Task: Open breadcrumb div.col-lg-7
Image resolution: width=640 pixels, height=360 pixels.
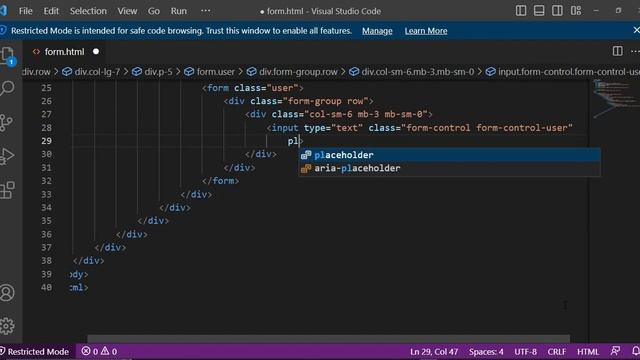Action: point(92,72)
